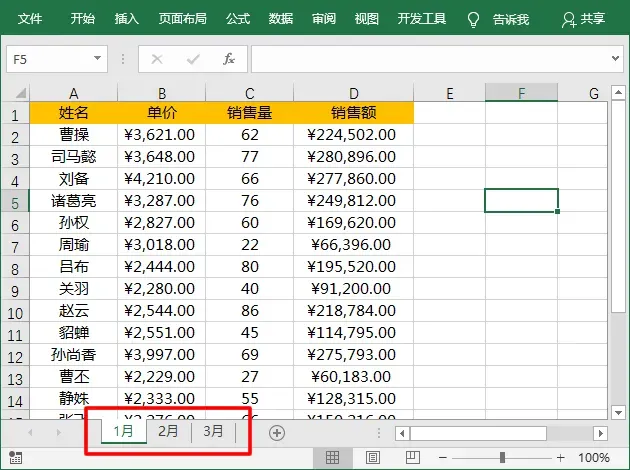Open the Name Box dropdown arrow
The image size is (630, 470).
tap(97, 59)
